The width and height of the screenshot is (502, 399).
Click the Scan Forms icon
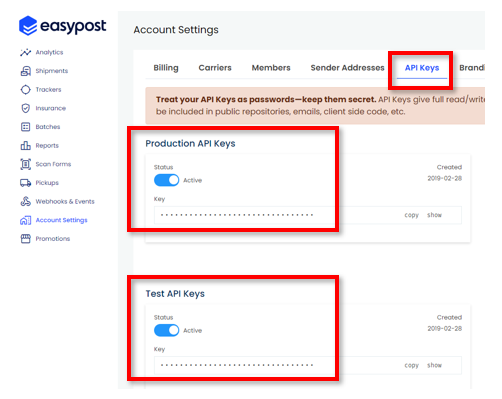point(25,164)
